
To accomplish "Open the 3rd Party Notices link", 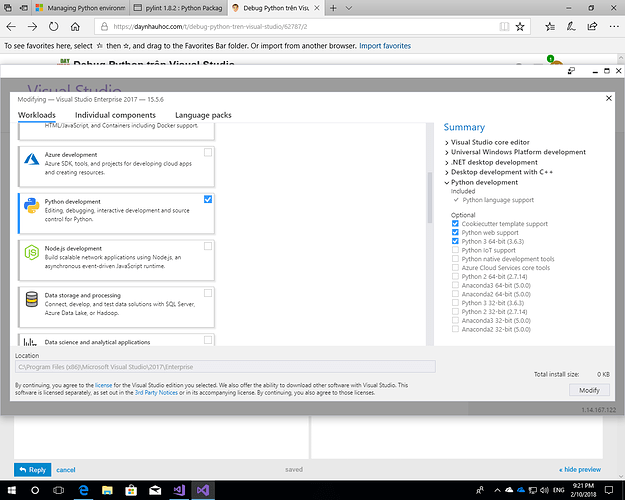I will pos(156,393).
